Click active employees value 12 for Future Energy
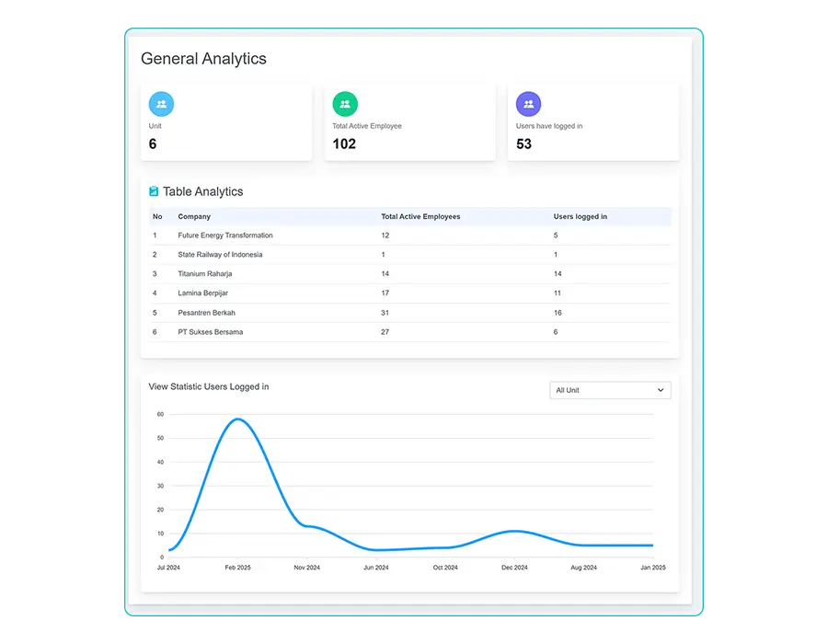 (x=385, y=236)
